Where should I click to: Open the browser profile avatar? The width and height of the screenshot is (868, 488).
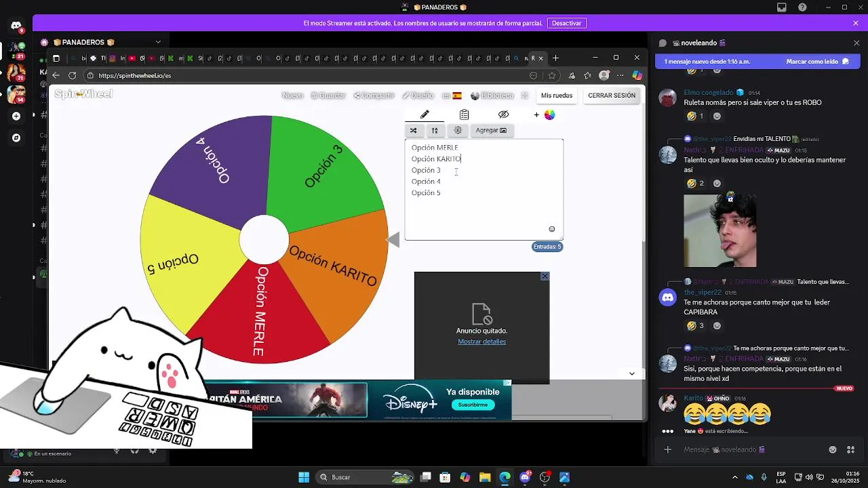[x=604, y=75]
